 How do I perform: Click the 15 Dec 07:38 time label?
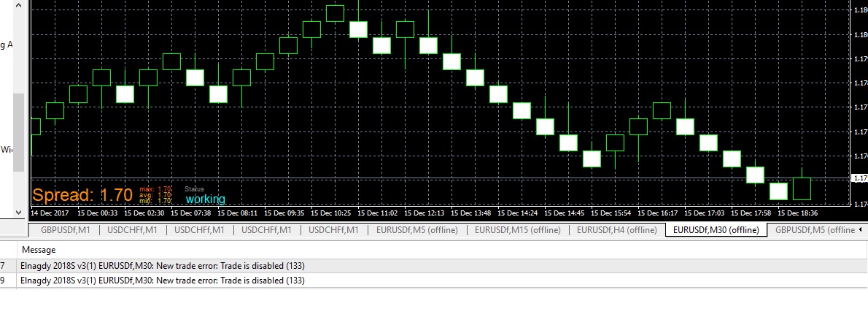coord(190,213)
